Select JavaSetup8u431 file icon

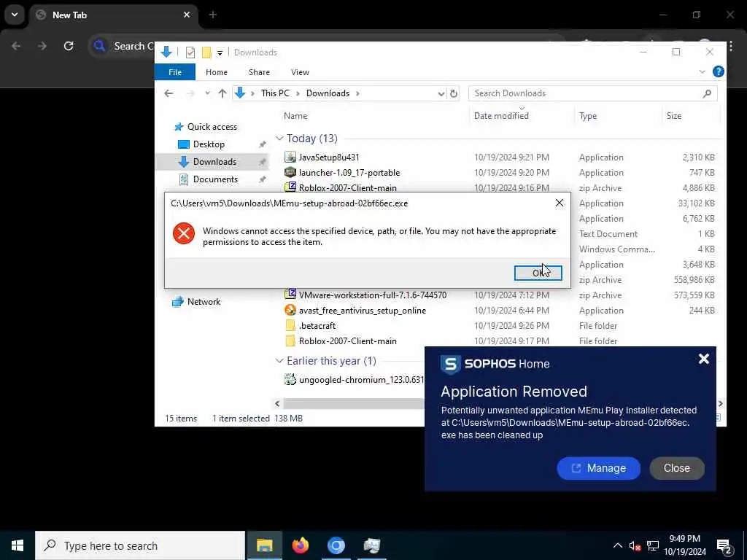pyautogui.click(x=290, y=157)
